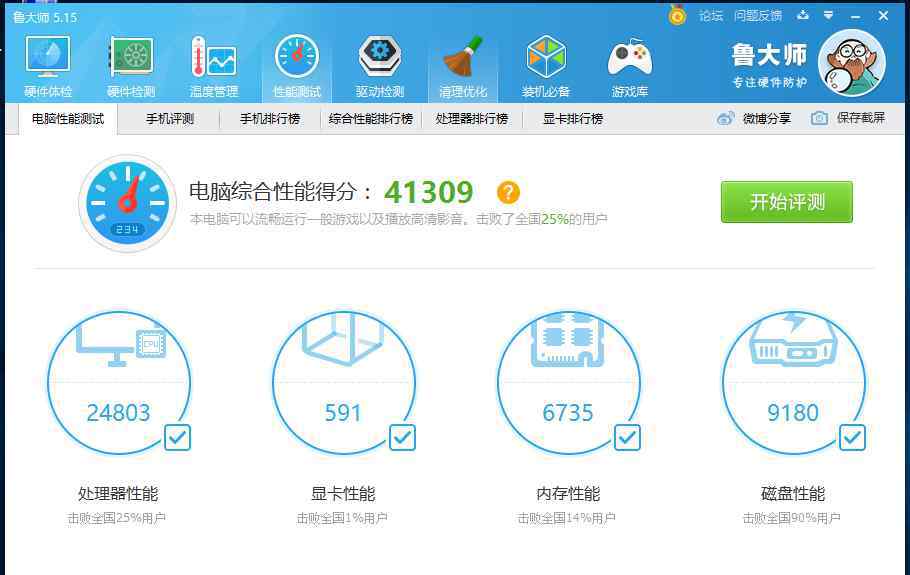
Task: Switch to the 显卡排行榜 tab
Action: 573,119
